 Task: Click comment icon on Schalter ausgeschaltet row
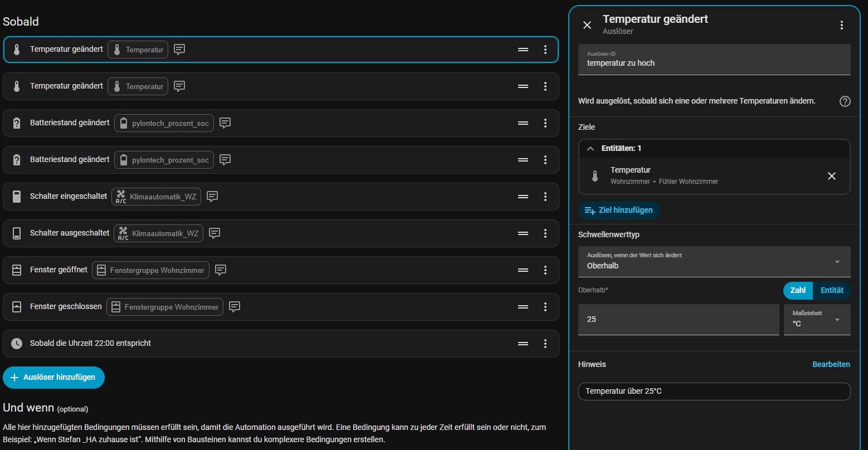(214, 233)
